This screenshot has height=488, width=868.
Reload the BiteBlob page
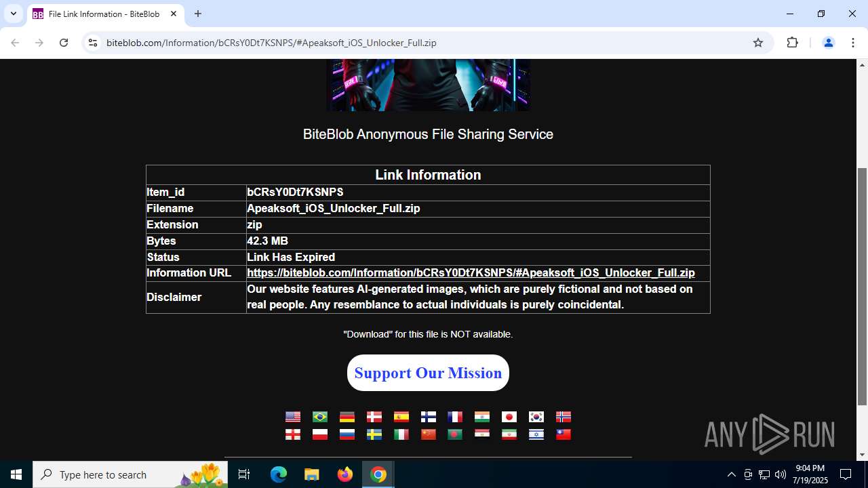(64, 43)
